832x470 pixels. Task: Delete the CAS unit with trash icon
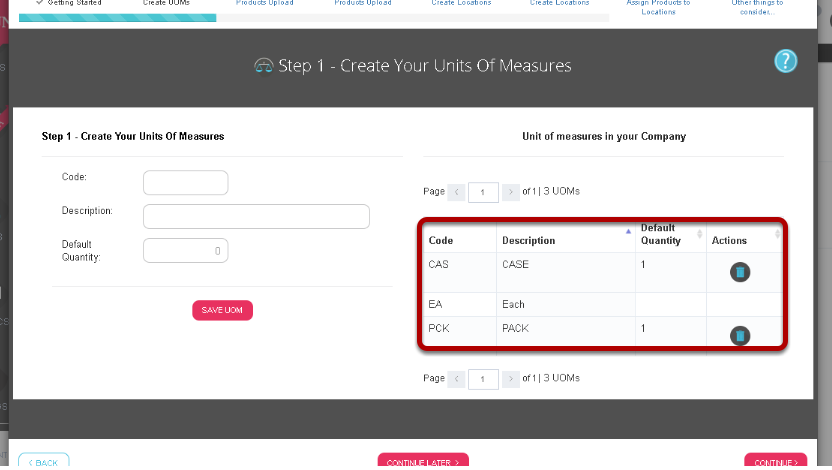coord(740,272)
